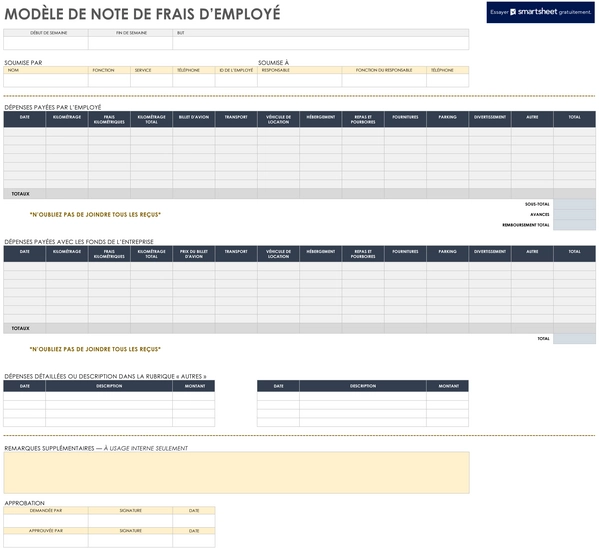Click the BILLET D'AVION column header
599x549 pixels.
[x=194, y=119]
